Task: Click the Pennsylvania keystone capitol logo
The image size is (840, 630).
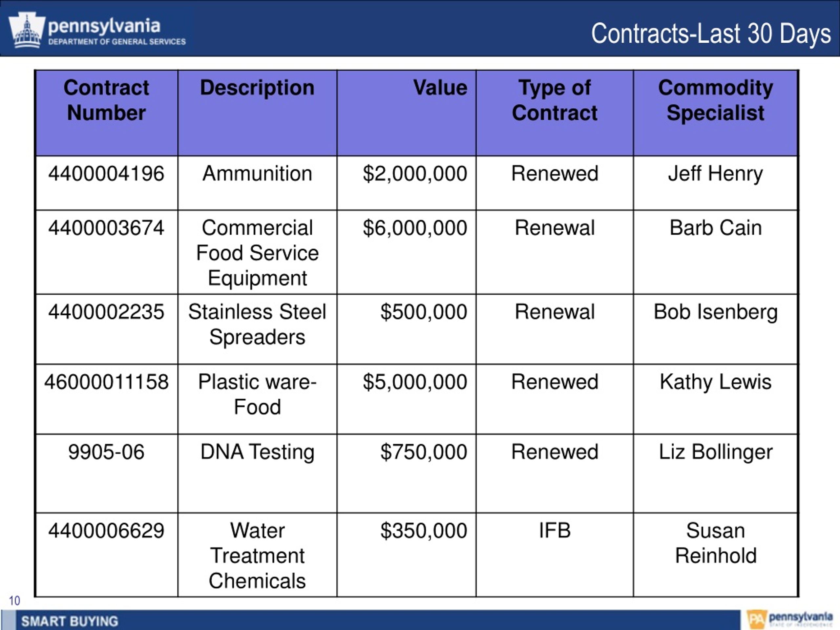Action: 27,31
